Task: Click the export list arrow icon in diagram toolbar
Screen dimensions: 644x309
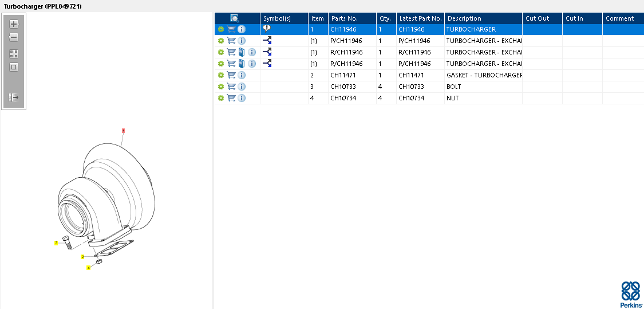Action: click(14, 97)
